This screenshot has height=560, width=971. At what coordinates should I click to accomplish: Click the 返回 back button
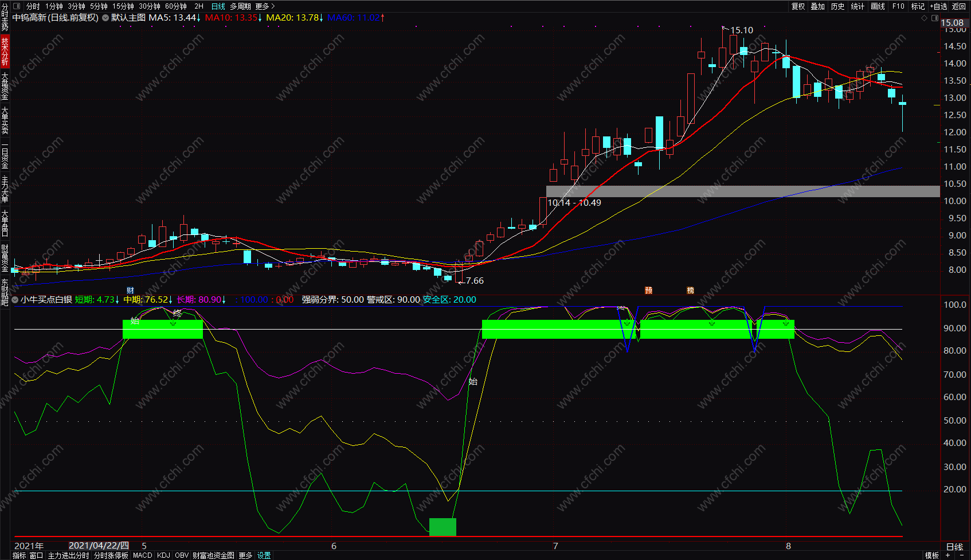tap(959, 6)
